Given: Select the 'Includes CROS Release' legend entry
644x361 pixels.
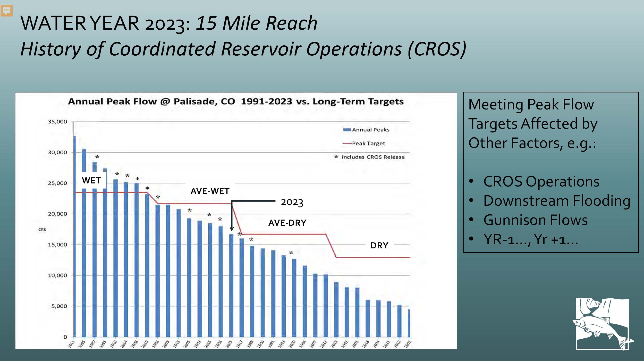Looking at the screenshot, I should pyautogui.click(x=369, y=157).
